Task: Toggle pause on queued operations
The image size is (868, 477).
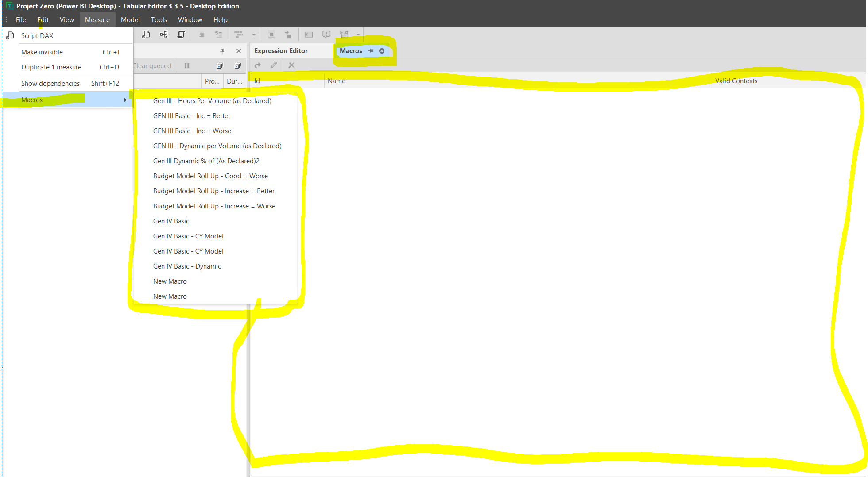Action: [x=186, y=65]
